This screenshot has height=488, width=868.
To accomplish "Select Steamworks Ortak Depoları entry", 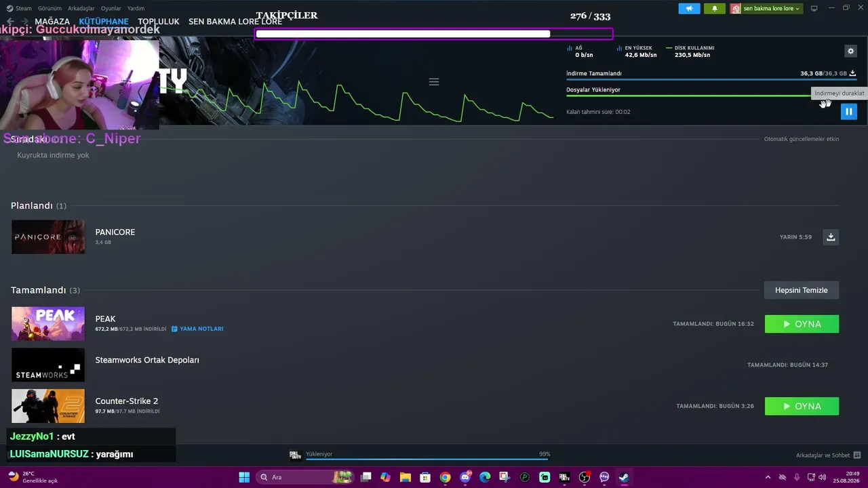I will (x=147, y=360).
